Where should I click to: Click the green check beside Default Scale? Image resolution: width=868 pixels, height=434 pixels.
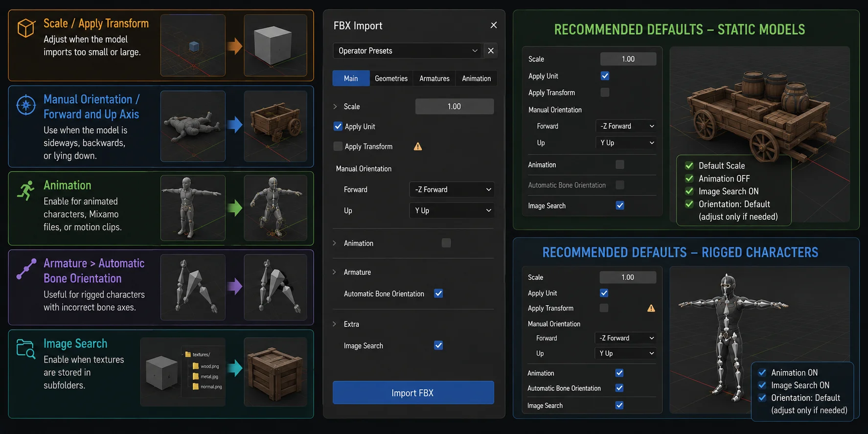pos(689,166)
